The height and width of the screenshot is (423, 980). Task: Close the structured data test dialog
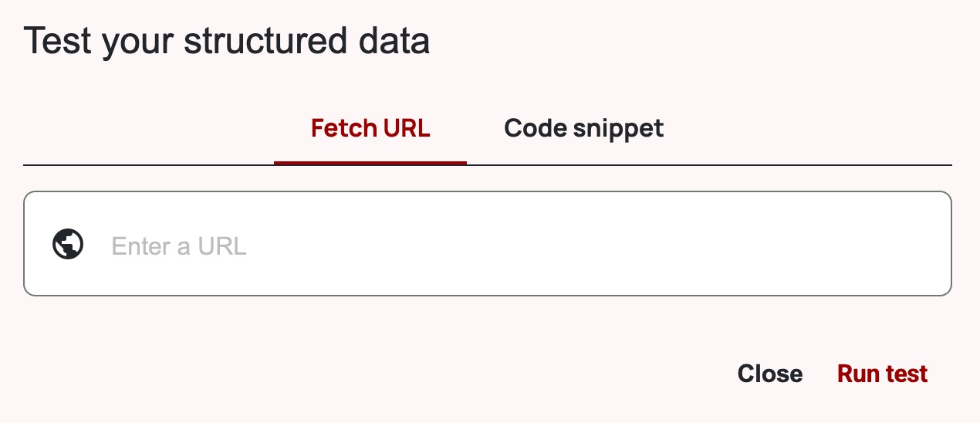pos(769,374)
